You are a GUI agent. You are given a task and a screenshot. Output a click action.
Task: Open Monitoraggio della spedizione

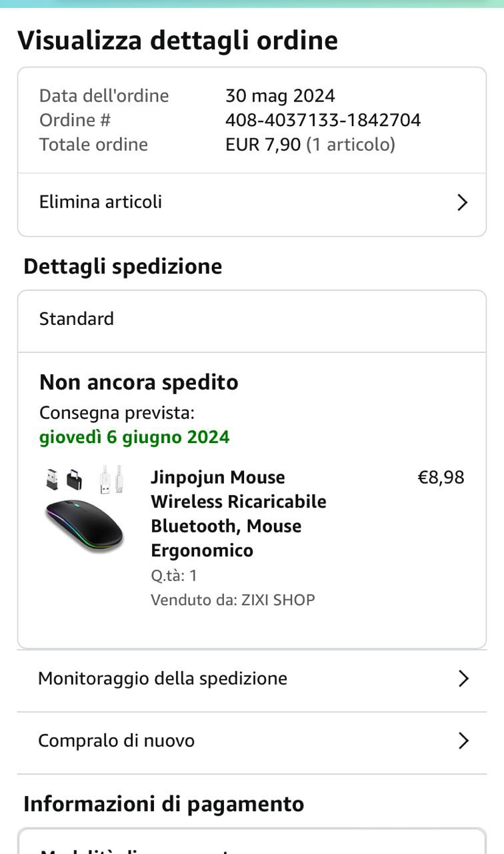pyautogui.click(x=163, y=679)
